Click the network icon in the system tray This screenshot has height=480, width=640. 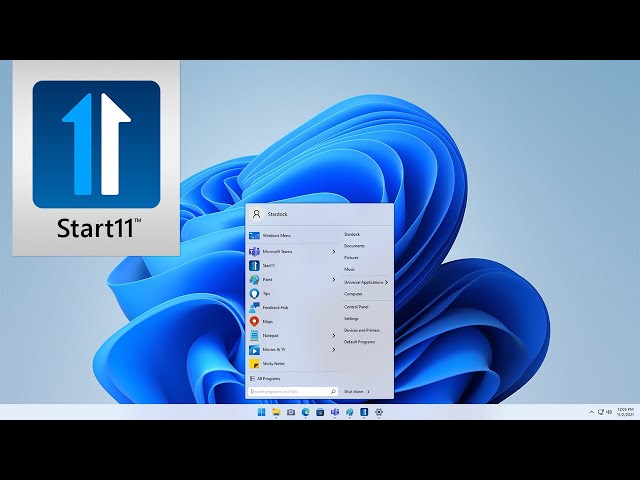[x=601, y=412]
